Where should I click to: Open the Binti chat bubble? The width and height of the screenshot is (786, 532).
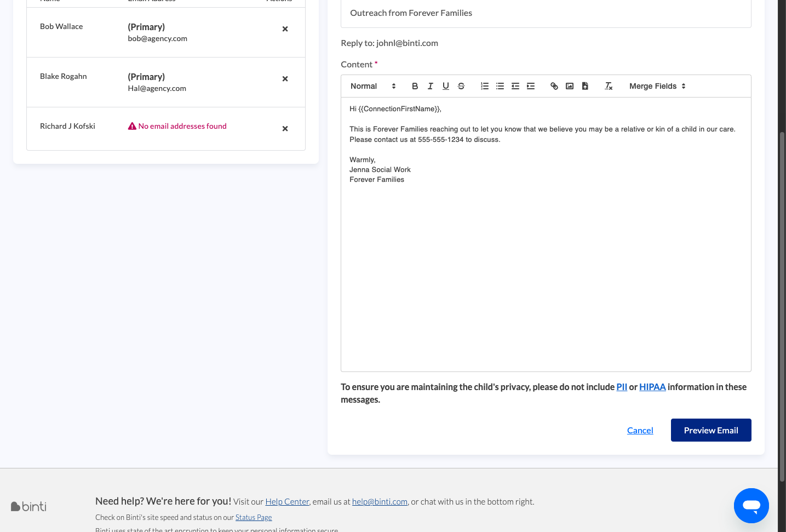pos(751,506)
